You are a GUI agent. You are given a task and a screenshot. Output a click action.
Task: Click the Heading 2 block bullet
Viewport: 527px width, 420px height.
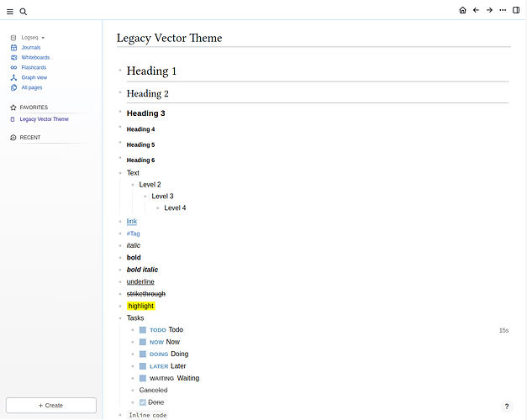coord(120,92)
